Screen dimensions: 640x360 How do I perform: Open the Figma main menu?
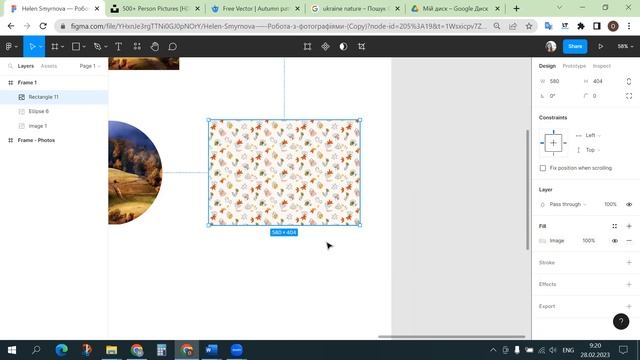pyautogui.click(x=9, y=47)
